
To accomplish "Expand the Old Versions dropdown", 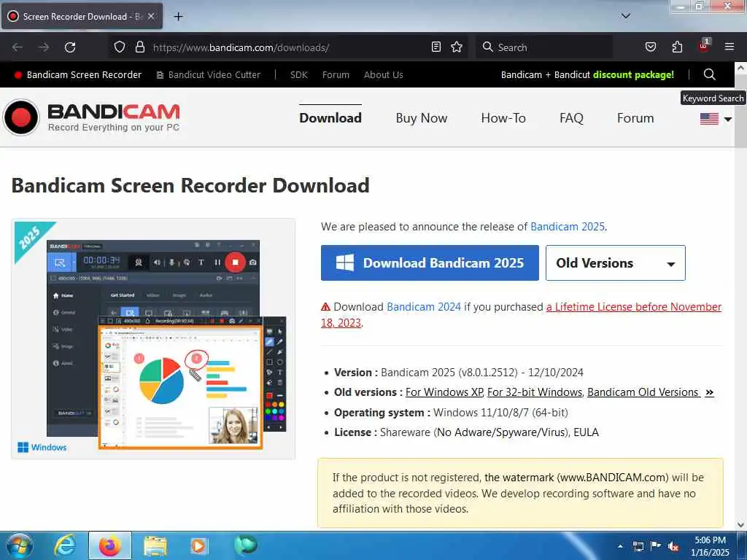I will coord(615,262).
